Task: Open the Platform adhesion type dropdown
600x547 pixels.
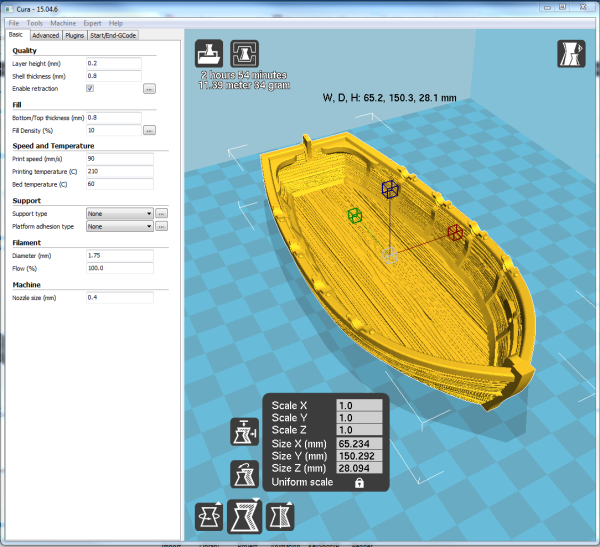Action: (x=119, y=226)
